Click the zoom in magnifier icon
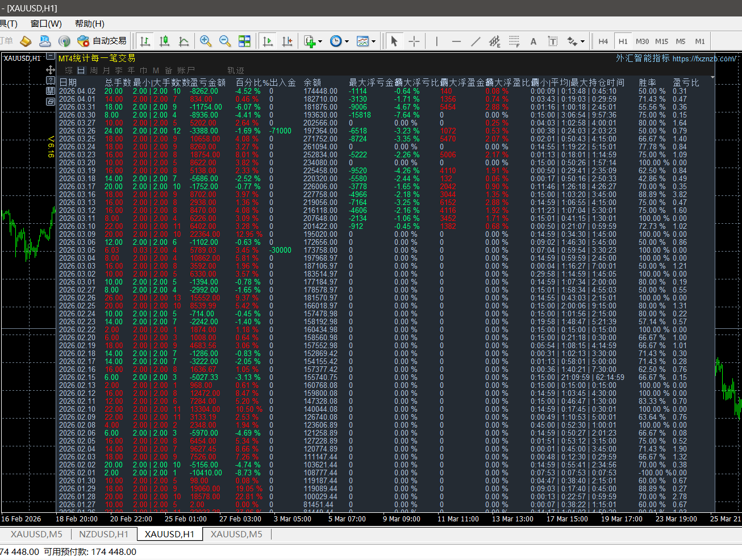The image size is (742, 560). click(x=206, y=41)
